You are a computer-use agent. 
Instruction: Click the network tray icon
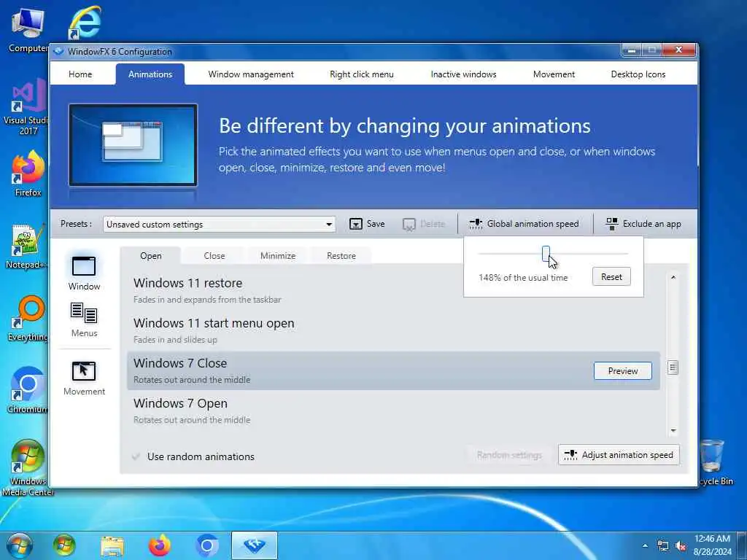click(662, 546)
